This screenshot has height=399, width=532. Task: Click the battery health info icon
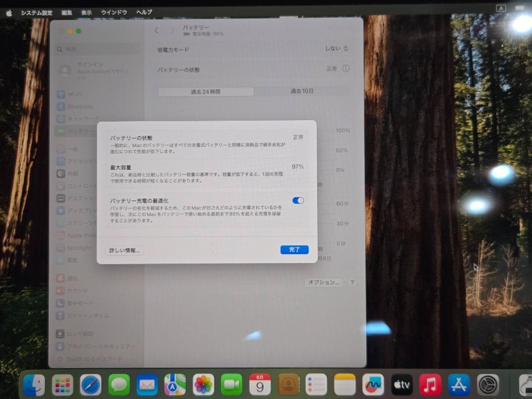pyautogui.click(x=346, y=69)
